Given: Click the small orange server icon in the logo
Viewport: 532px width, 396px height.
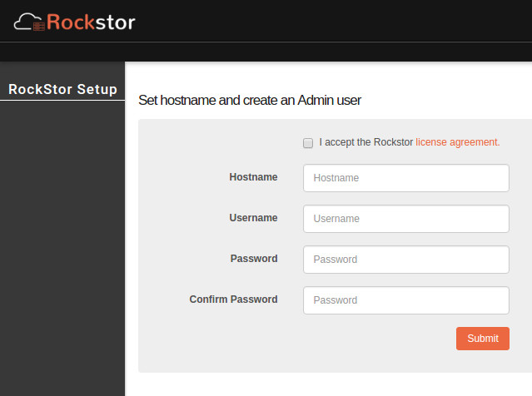Looking at the screenshot, I should click(x=39, y=27).
